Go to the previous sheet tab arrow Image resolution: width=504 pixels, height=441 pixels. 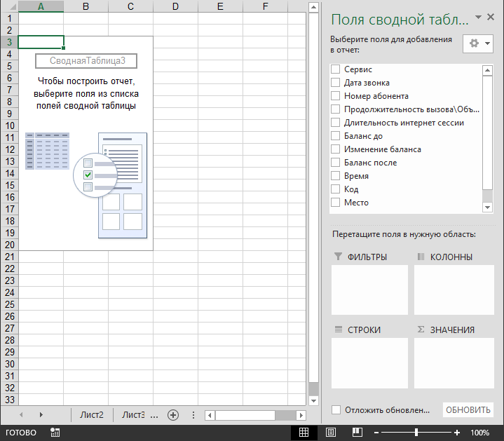point(21,415)
